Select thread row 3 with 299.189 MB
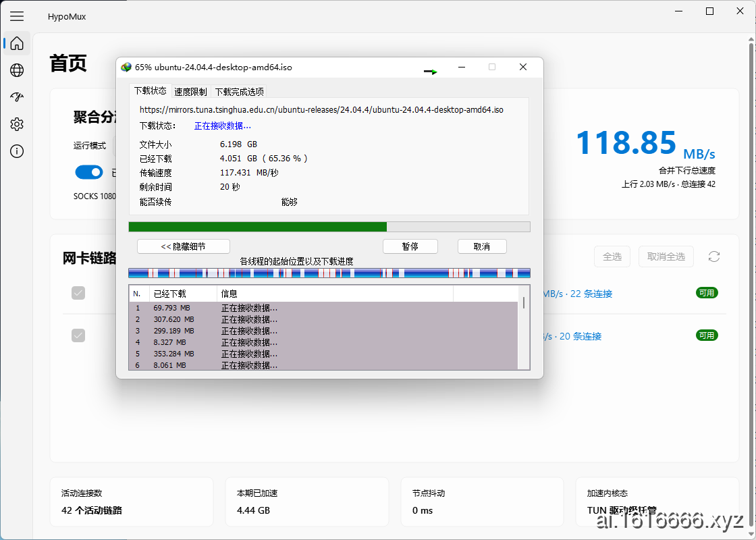 click(323, 331)
